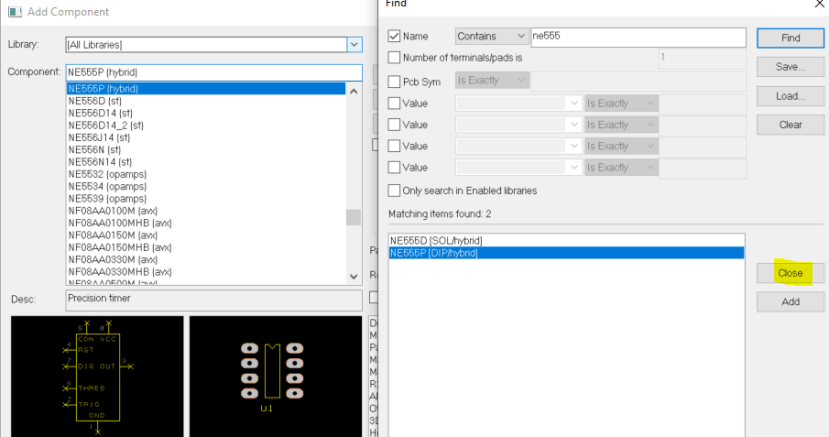The image size is (829, 437).
Task: Select NE555P [DIP/hybrid] search result
Action: 566,253
